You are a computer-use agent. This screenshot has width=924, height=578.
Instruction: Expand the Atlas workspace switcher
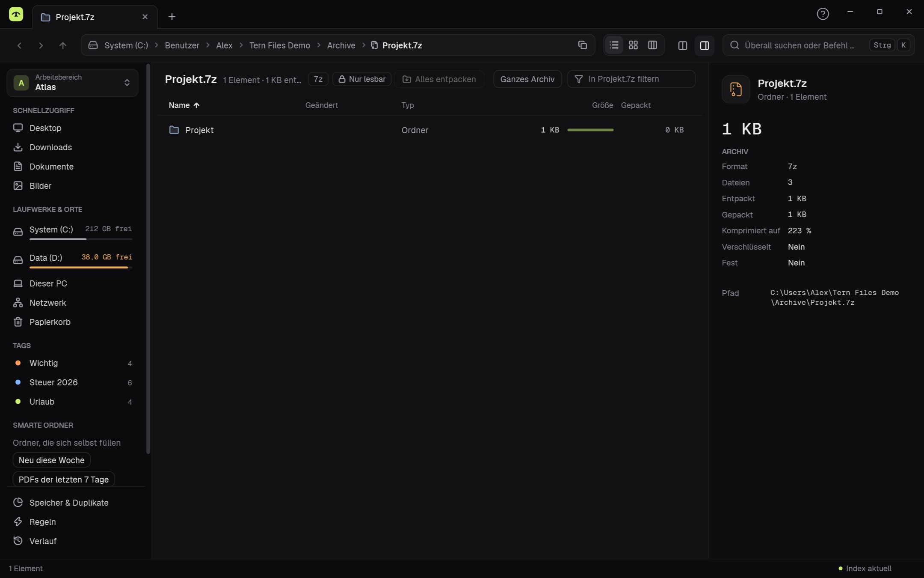(x=72, y=82)
